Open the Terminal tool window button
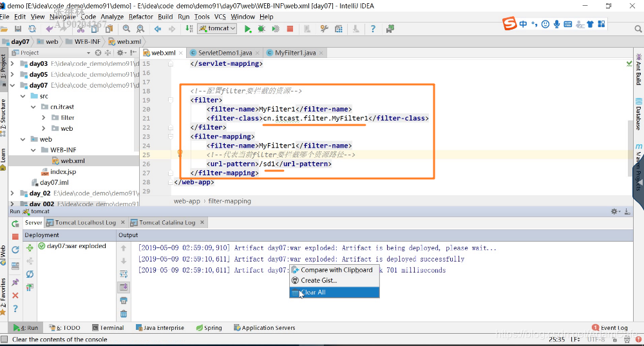644x346 pixels. pos(108,328)
